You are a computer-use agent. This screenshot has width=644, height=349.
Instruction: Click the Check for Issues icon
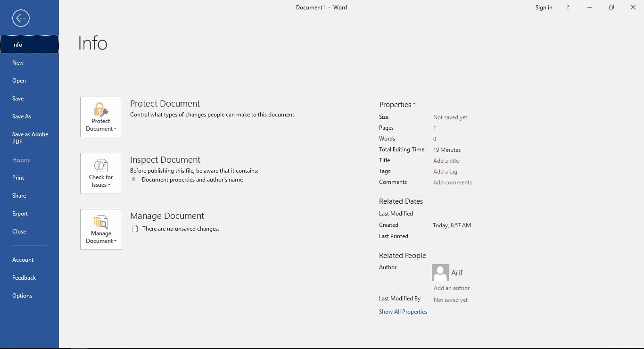[100, 166]
